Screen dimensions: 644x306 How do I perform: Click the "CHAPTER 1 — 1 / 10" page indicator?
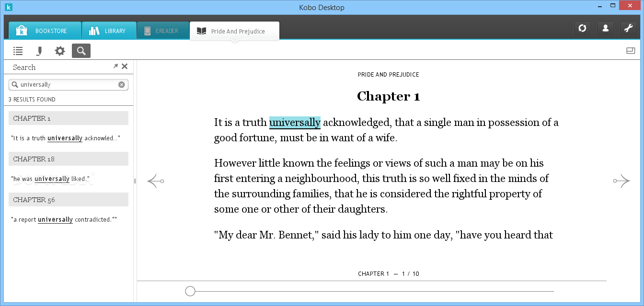tap(389, 274)
